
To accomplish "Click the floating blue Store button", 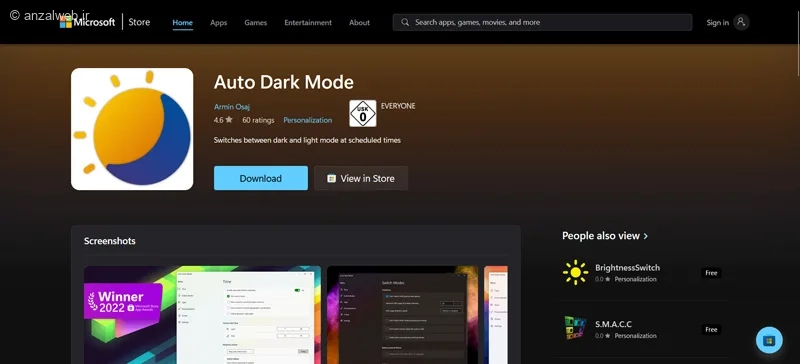I will 769,340.
